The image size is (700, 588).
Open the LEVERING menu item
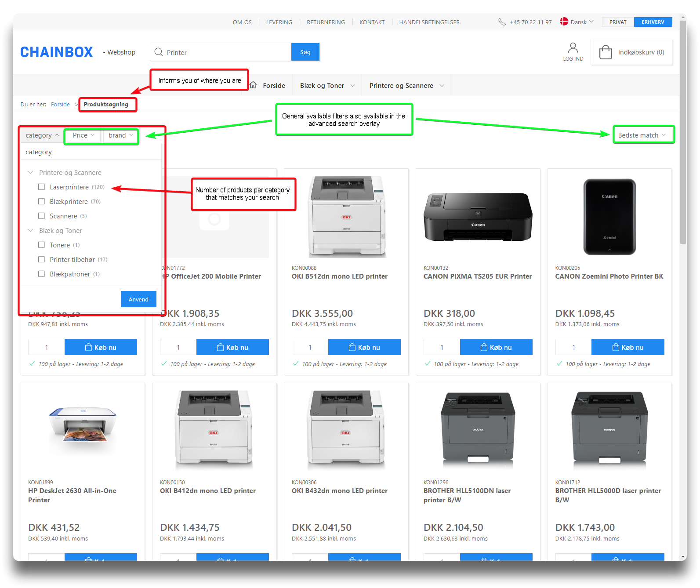tap(279, 22)
